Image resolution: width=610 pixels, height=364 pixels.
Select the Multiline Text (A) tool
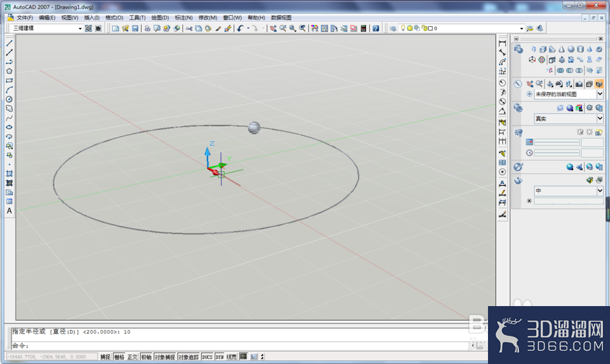coord(9,211)
